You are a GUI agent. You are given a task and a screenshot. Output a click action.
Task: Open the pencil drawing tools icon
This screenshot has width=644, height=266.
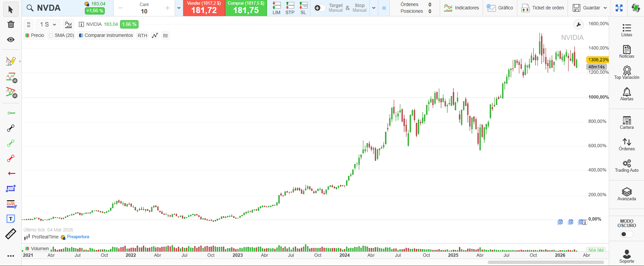(11, 61)
